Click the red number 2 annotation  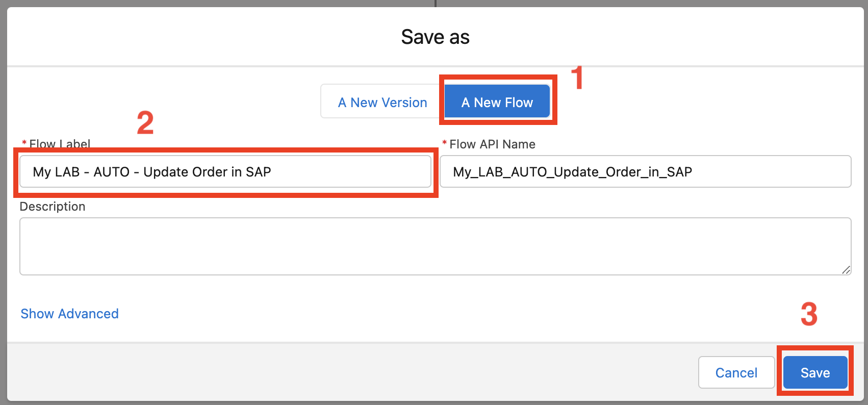[145, 123]
